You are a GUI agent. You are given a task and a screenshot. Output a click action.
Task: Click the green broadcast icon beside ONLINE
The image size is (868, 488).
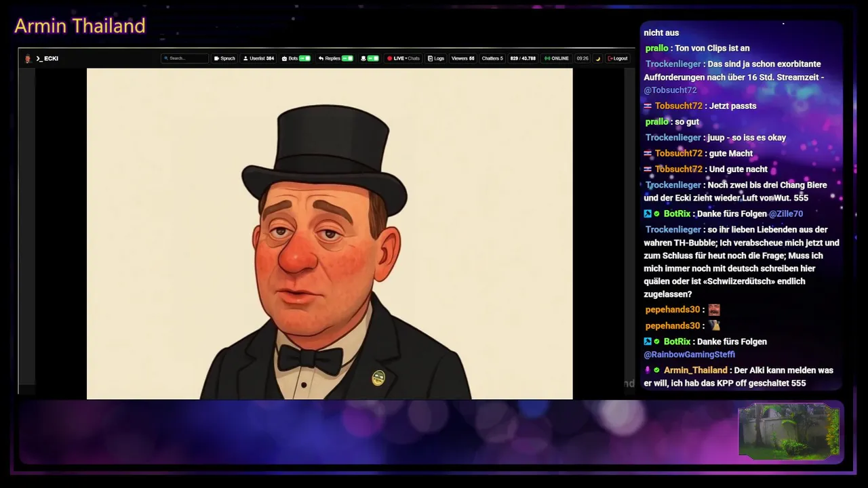pyautogui.click(x=547, y=58)
